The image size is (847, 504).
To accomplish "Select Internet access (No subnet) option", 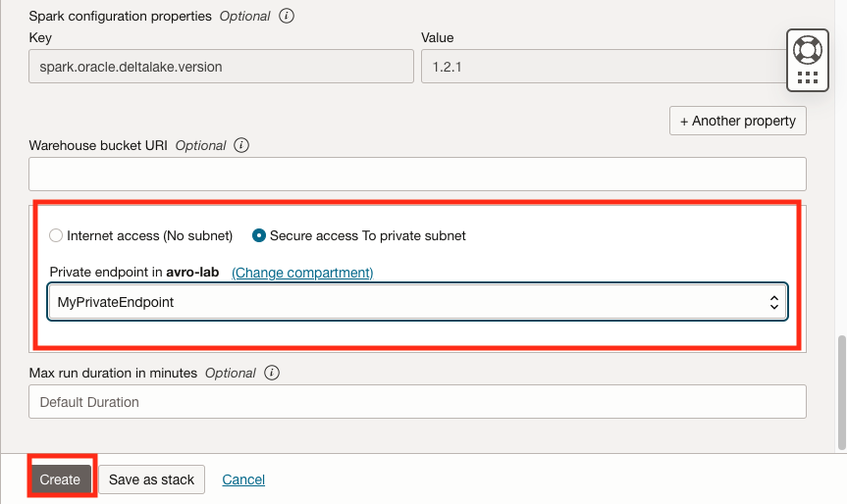I will 56,235.
